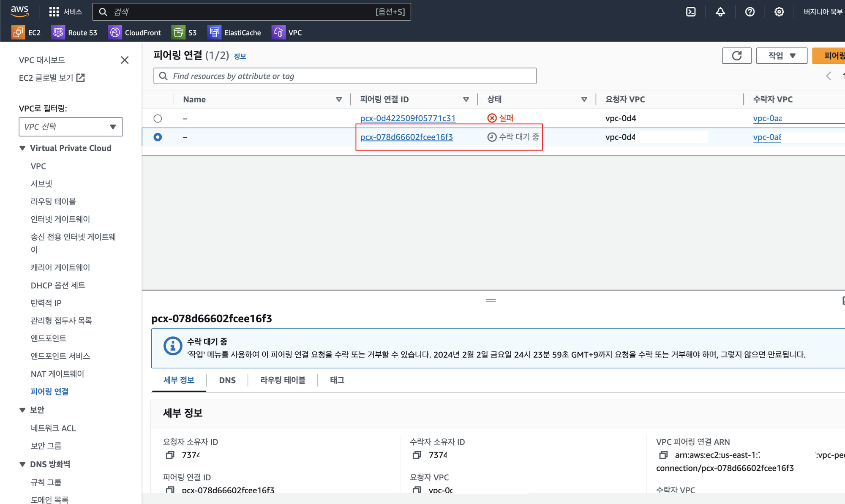The height and width of the screenshot is (504, 845).
Task: Select the failed peering connection radio
Action: click(158, 119)
